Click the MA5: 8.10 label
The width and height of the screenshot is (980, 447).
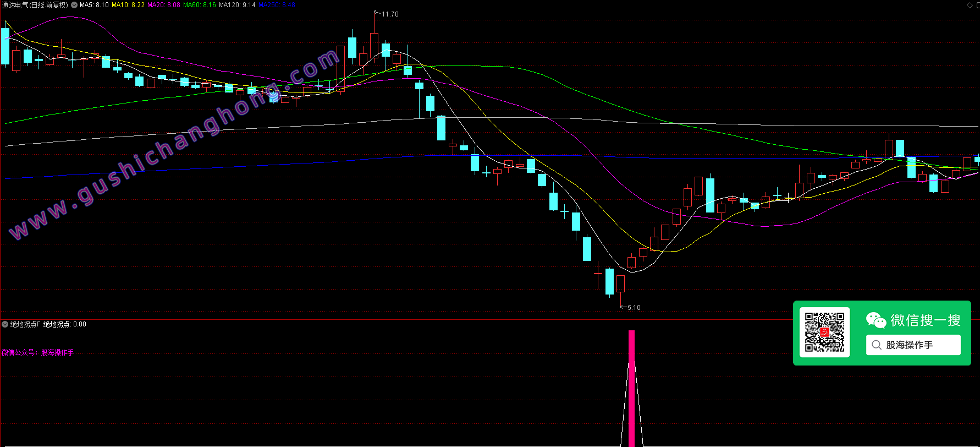pyautogui.click(x=94, y=5)
